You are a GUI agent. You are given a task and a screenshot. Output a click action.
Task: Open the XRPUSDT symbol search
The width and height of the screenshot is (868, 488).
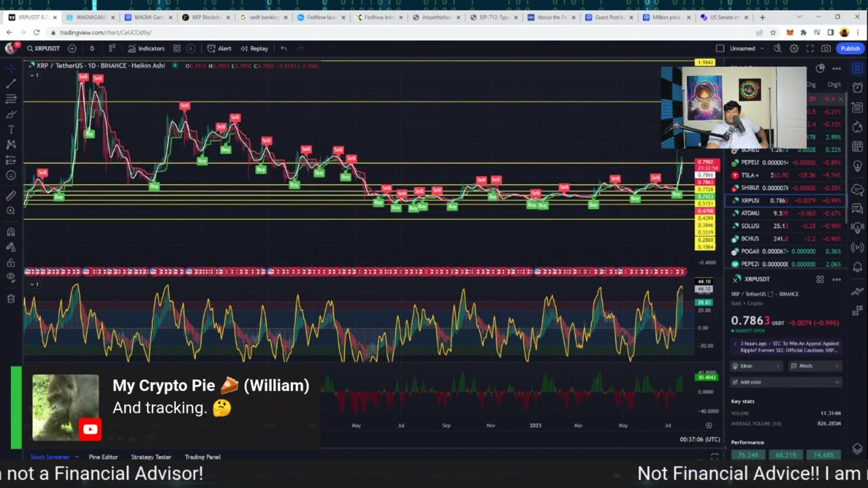(x=43, y=48)
